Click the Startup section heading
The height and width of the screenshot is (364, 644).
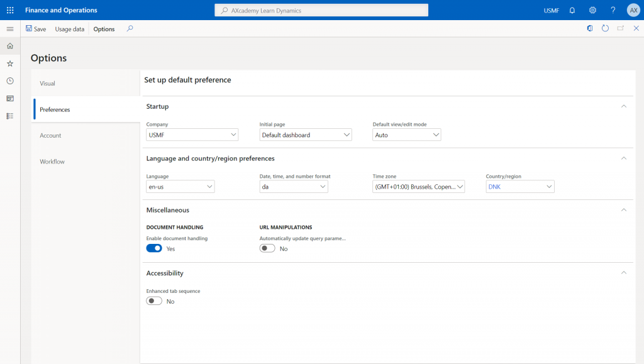coord(157,106)
